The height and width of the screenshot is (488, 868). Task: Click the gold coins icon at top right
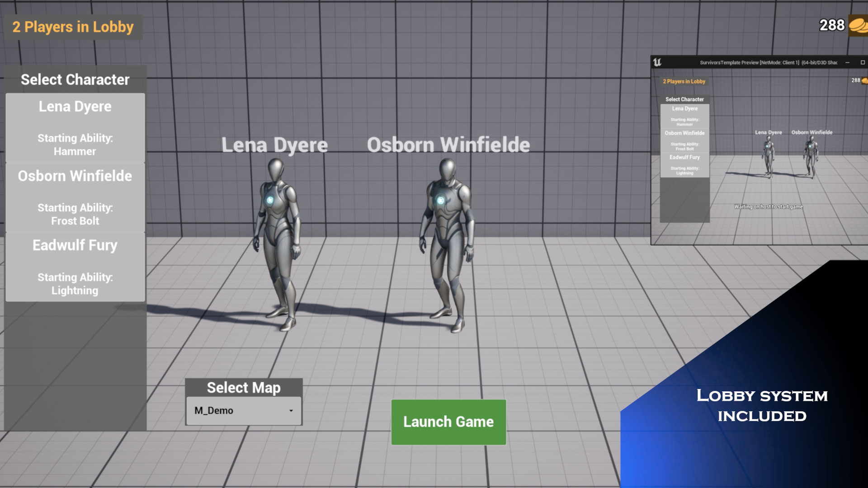[x=858, y=25]
